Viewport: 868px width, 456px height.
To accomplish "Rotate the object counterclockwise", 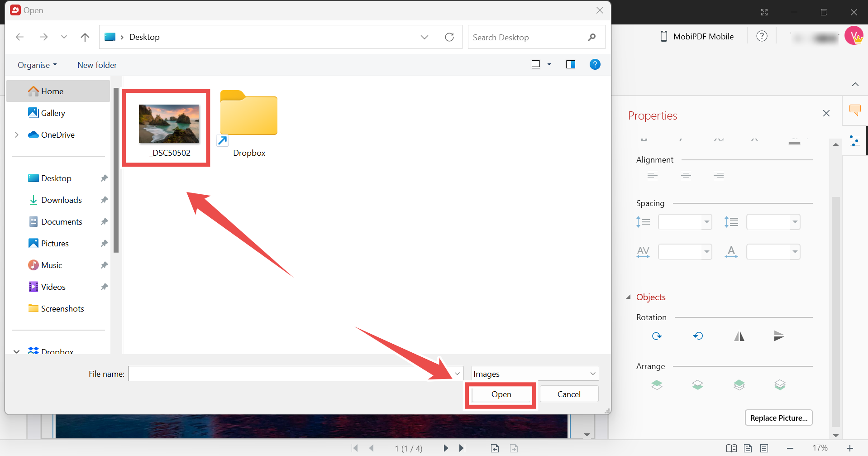I will (698, 336).
